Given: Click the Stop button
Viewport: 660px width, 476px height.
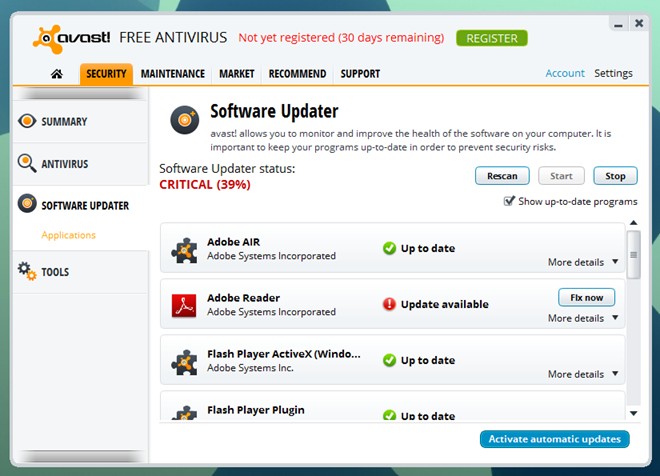Looking at the screenshot, I should [615, 176].
